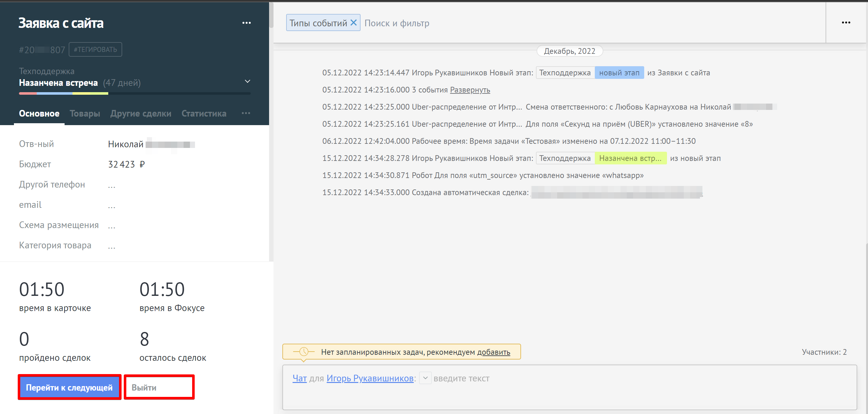Click the 'Секунд на приём (UBER)' event row
Viewport: 868px width, 414px height.
tap(538, 124)
